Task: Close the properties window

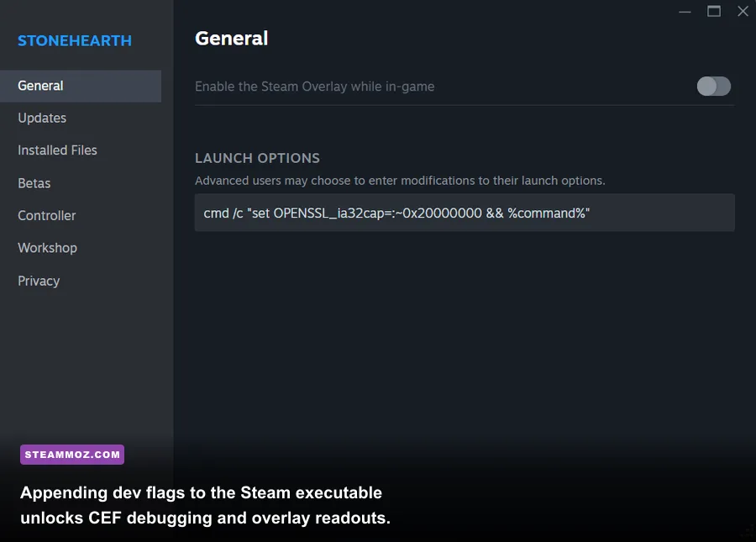Action: tap(743, 11)
